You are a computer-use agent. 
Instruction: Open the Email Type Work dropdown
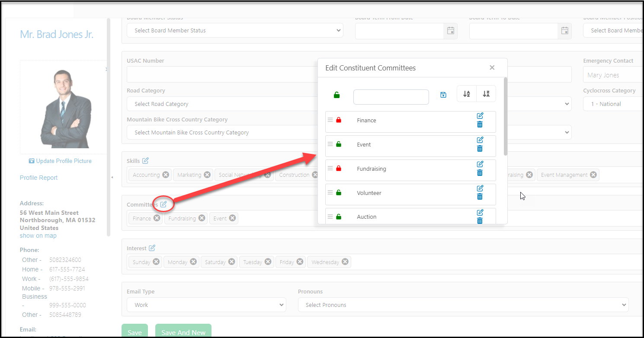click(206, 305)
